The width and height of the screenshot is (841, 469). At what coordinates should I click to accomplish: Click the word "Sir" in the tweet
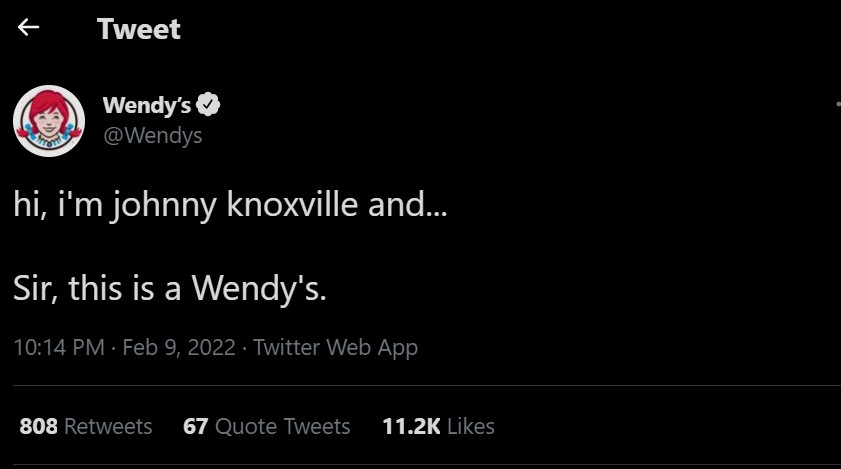[x=36, y=289]
